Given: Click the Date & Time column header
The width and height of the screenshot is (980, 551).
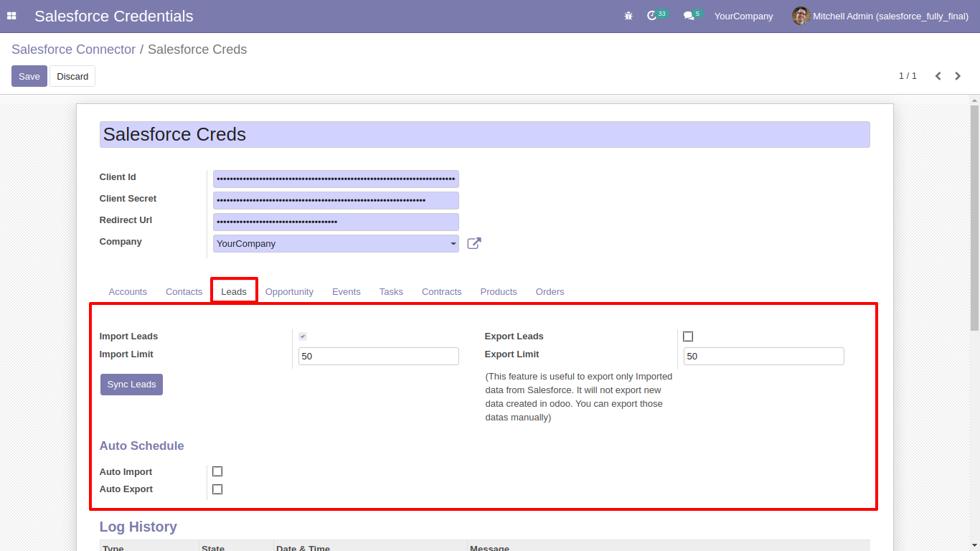Looking at the screenshot, I should click(370, 547).
